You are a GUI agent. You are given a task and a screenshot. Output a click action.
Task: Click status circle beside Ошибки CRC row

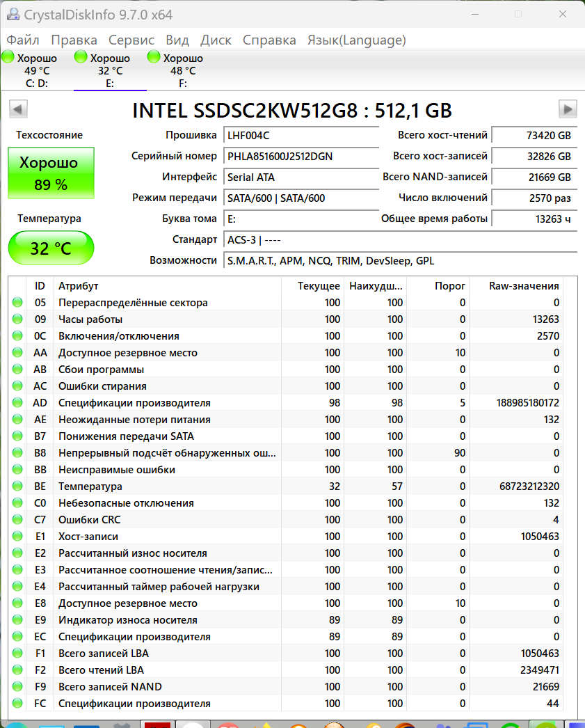[17, 520]
